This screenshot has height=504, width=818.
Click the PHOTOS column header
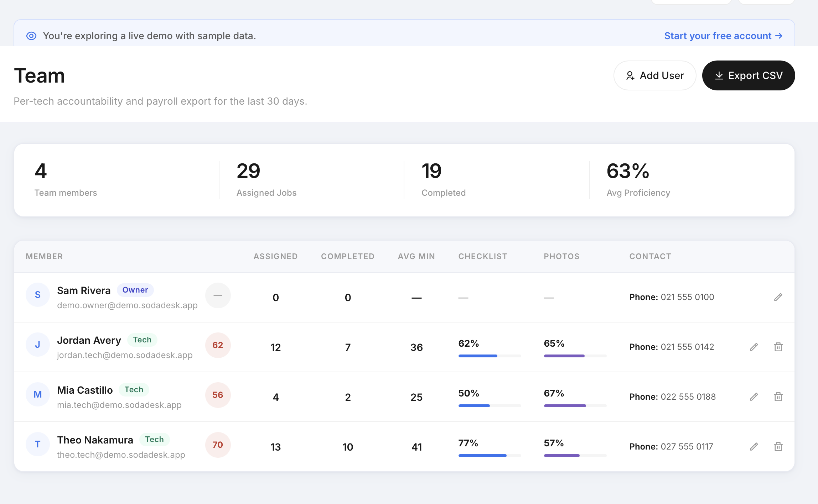(561, 256)
